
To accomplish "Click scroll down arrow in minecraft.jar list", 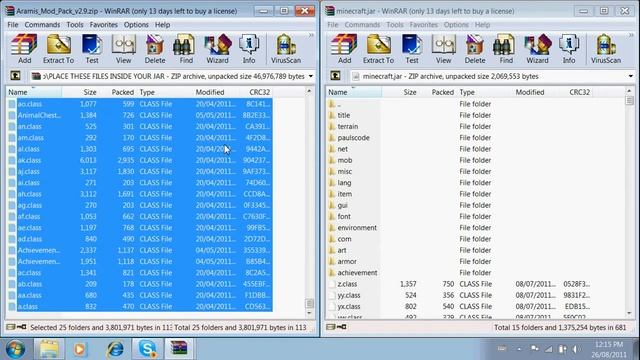I will tap(629, 313).
